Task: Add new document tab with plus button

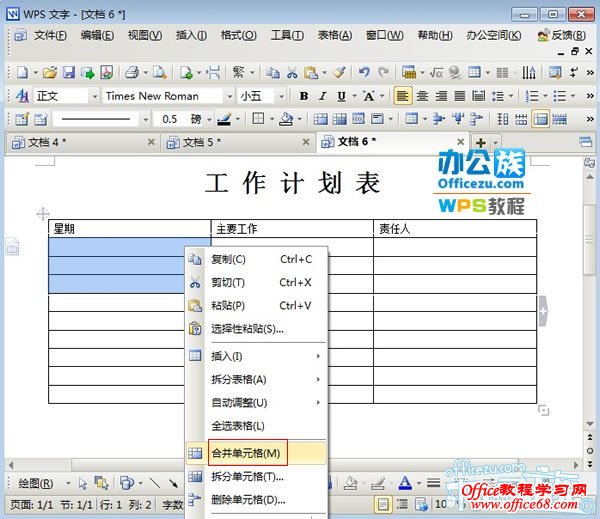Action: [x=481, y=143]
